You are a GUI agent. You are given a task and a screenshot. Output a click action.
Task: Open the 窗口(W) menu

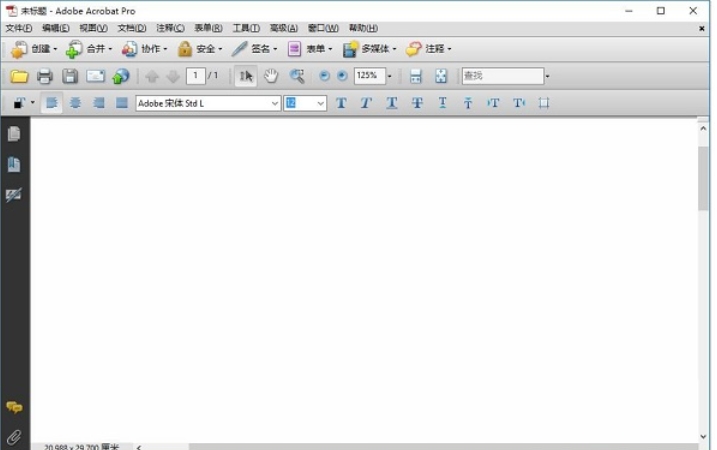[x=323, y=28]
